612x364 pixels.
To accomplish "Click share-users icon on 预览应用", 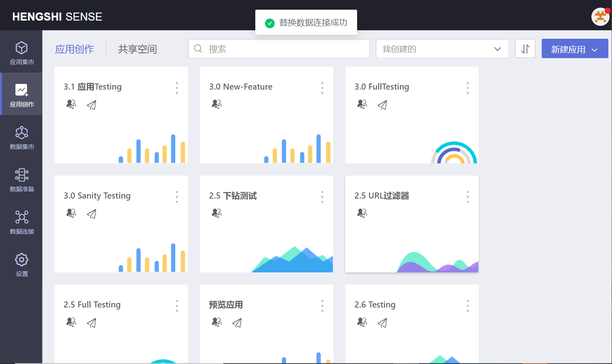I will [x=217, y=322].
